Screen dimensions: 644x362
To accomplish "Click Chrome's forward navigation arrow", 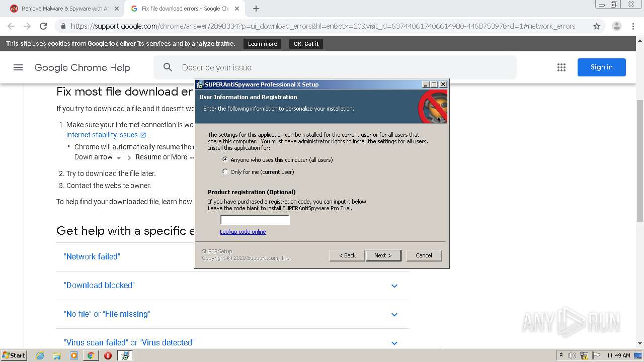I will [x=27, y=26].
